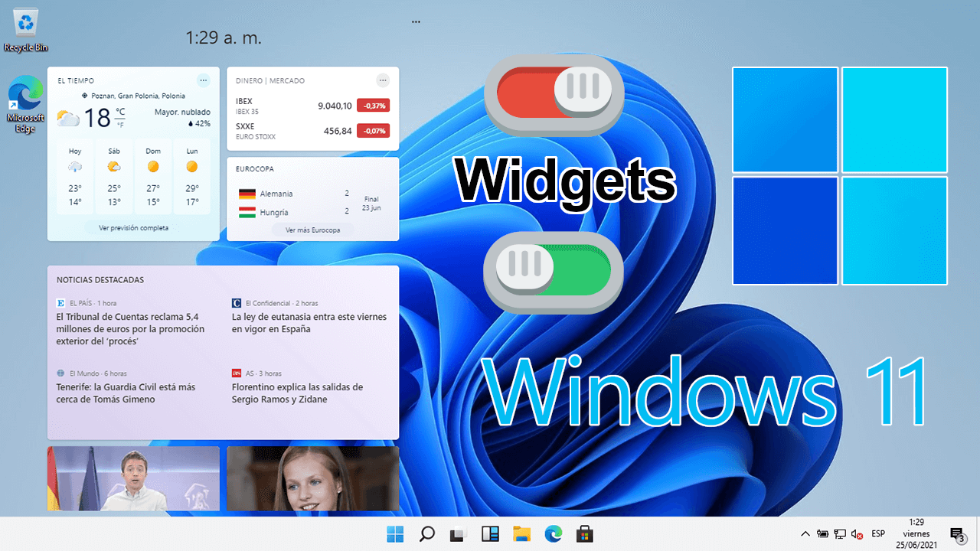The width and height of the screenshot is (980, 551).
Task: Open the Windows Start button in taskbar
Action: (396, 534)
